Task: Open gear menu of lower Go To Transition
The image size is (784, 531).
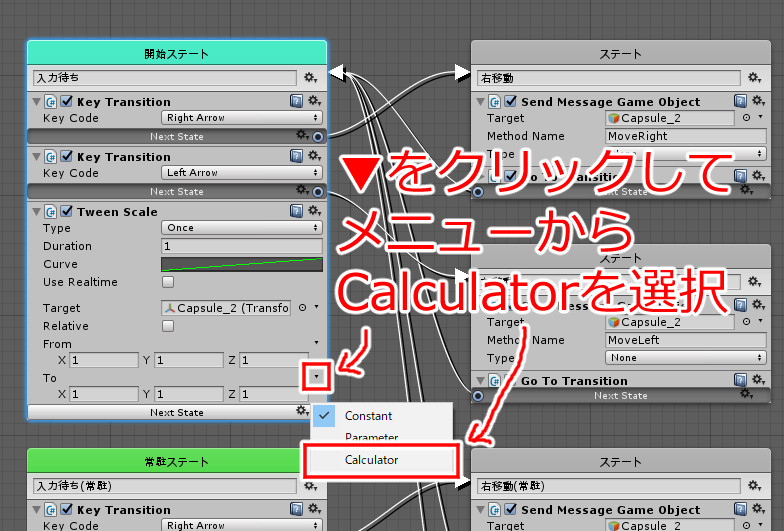Action: click(x=758, y=380)
